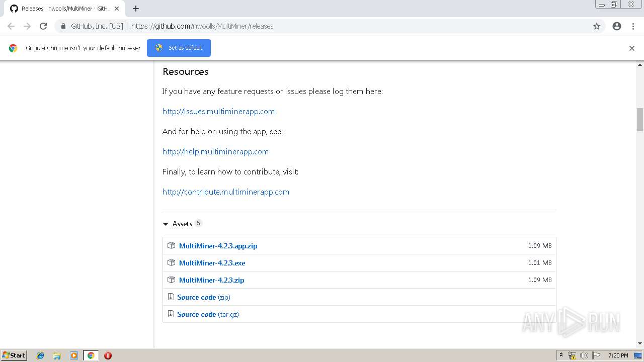
Task: Click the Resources heading
Action: [x=185, y=71]
